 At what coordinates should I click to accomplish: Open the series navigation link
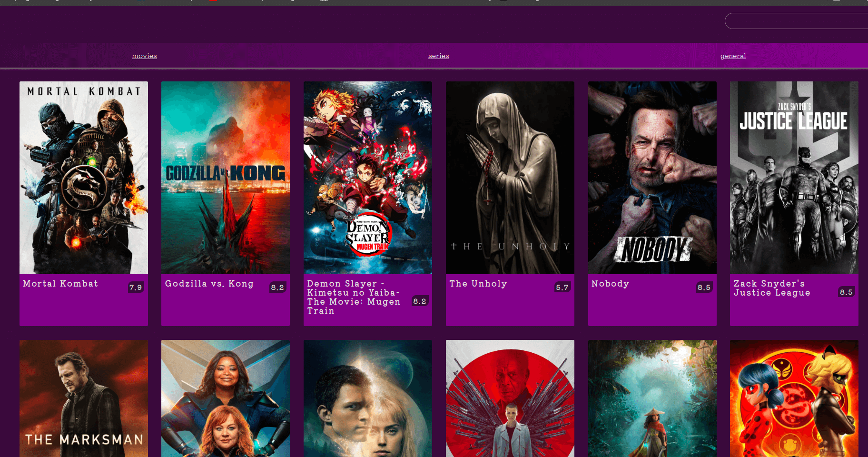438,56
